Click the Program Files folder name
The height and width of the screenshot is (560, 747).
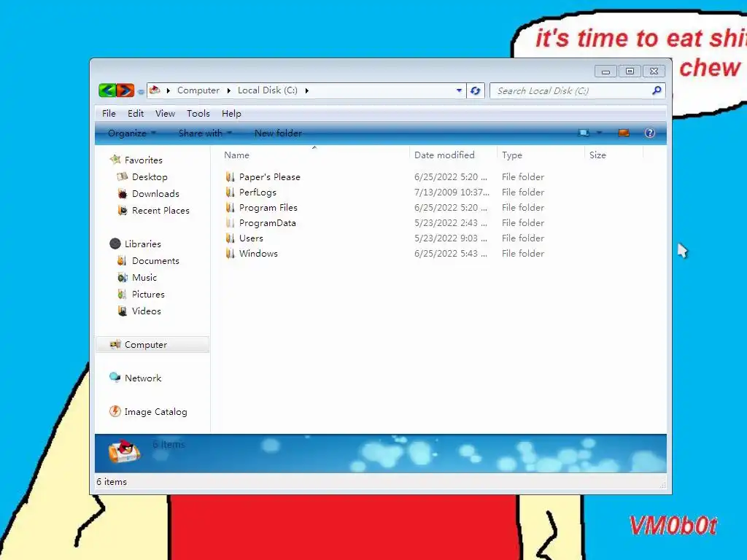click(x=268, y=208)
